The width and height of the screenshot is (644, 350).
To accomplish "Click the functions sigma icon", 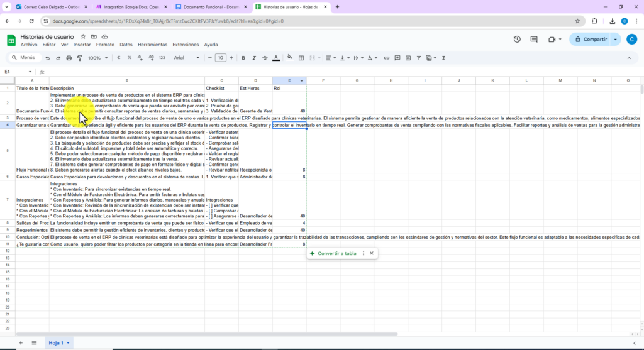I will [x=444, y=58].
